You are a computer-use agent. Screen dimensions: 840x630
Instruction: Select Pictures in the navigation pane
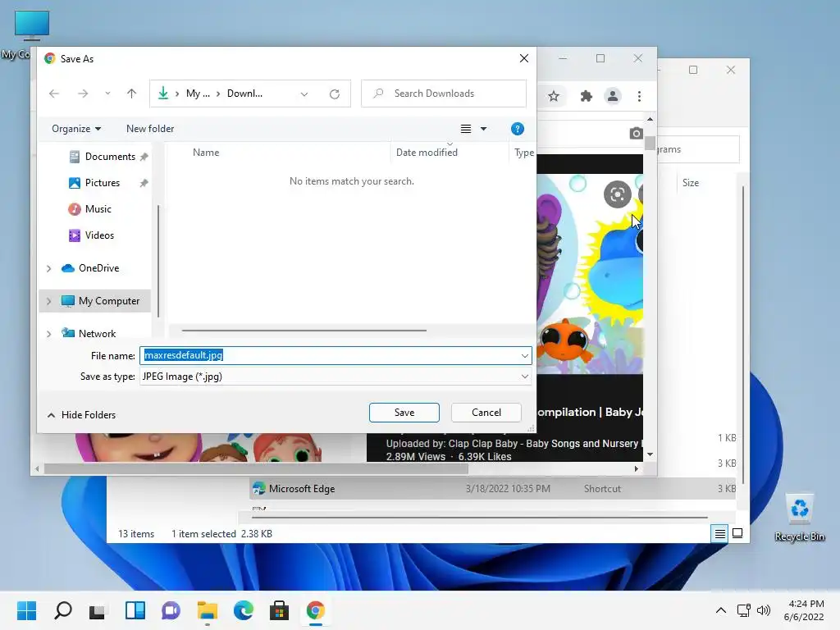[x=102, y=183]
